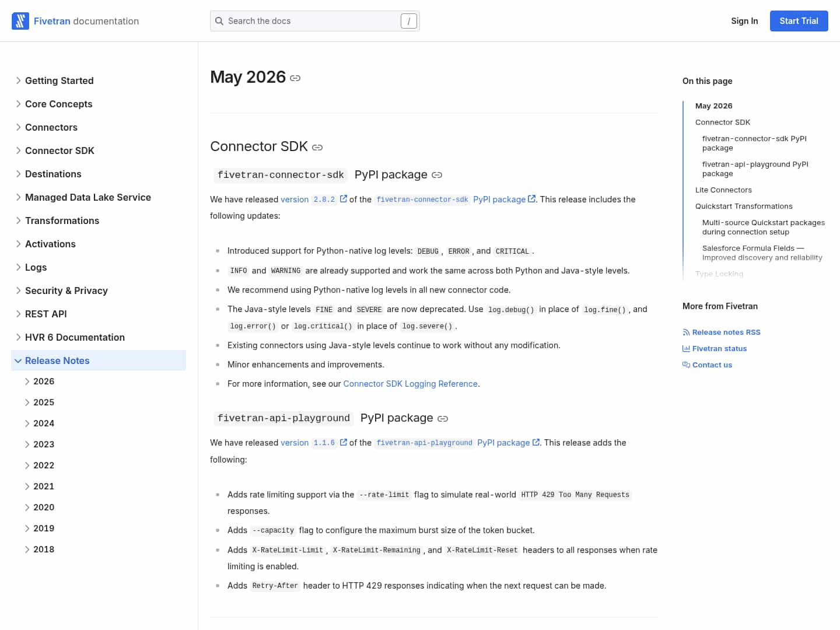The image size is (840, 630).
Task: Jump to Salesforce Formula Fields outline entry
Action: click(x=762, y=253)
